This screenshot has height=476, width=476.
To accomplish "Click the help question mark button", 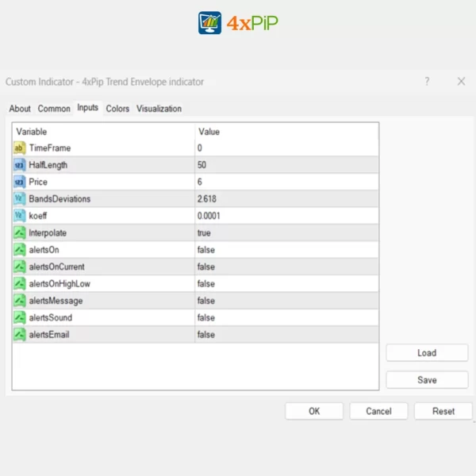I will (x=427, y=82).
